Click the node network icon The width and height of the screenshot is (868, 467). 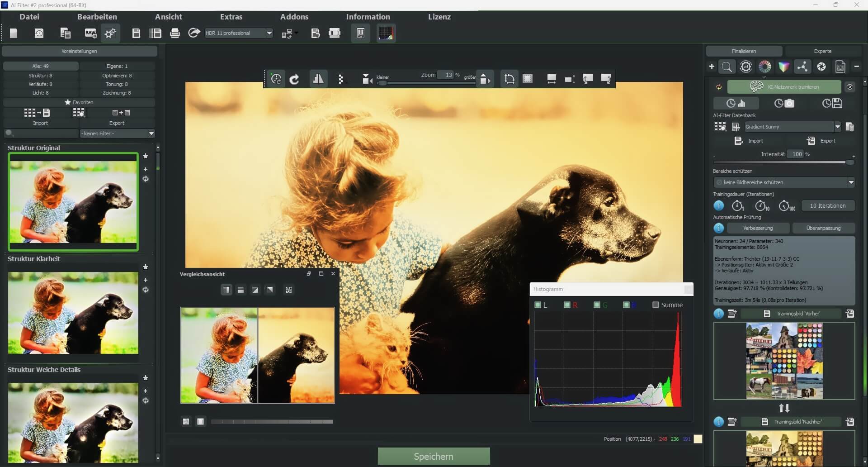[x=803, y=67]
